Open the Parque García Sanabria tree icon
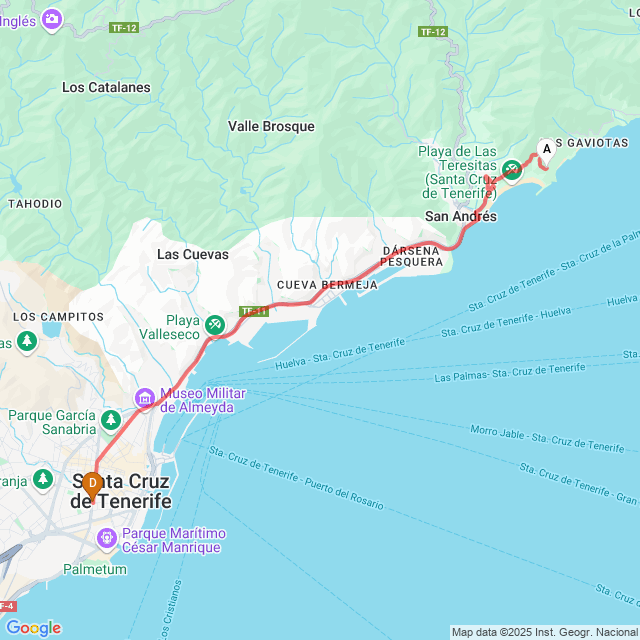The image size is (640, 640). pos(111,420)
